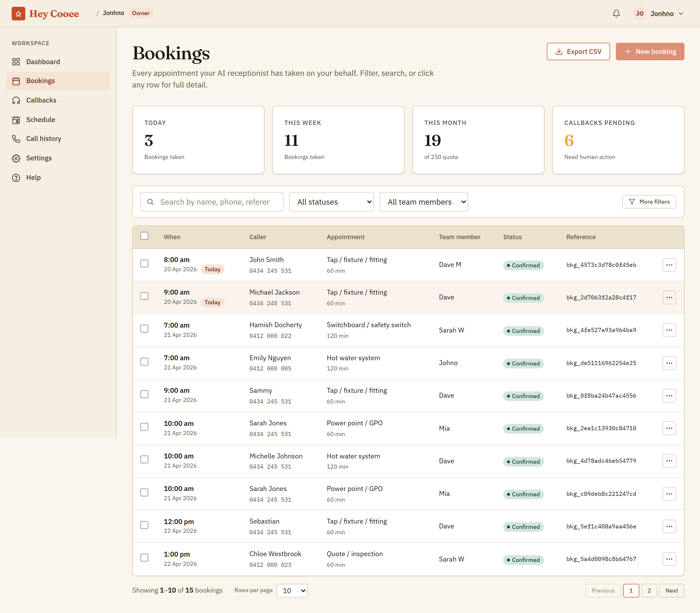Check the Michael Jackson booking row
This screenshot has height=613, width=700.
[x=144, y=296]
